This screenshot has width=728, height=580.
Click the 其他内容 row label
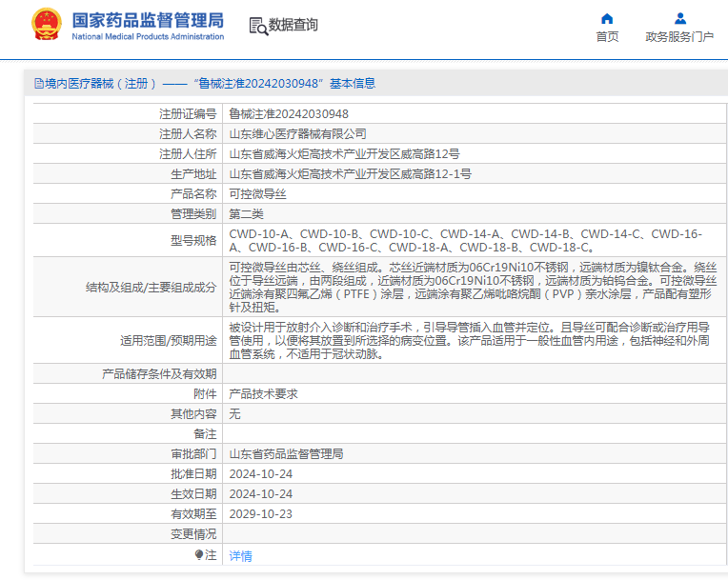(x=193, y=413)
